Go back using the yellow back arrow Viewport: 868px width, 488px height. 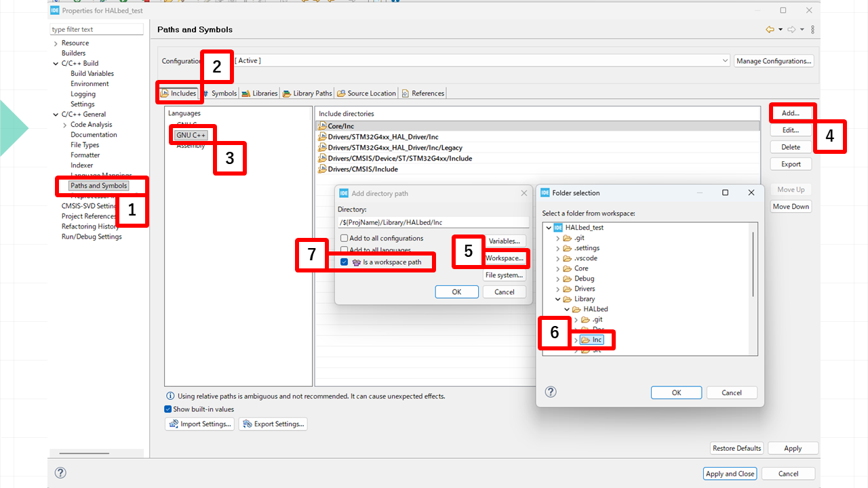coord(770,30)
